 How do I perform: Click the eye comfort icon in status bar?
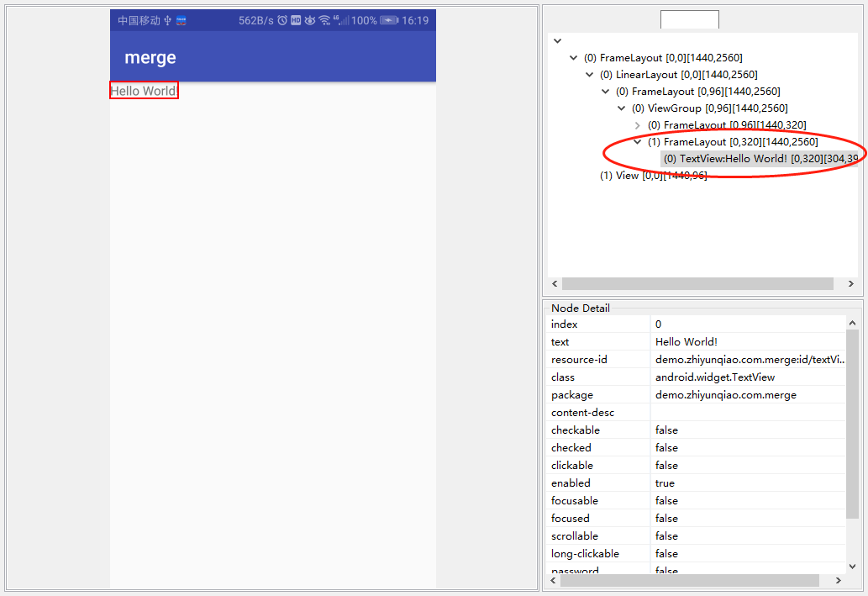point(310,20)
